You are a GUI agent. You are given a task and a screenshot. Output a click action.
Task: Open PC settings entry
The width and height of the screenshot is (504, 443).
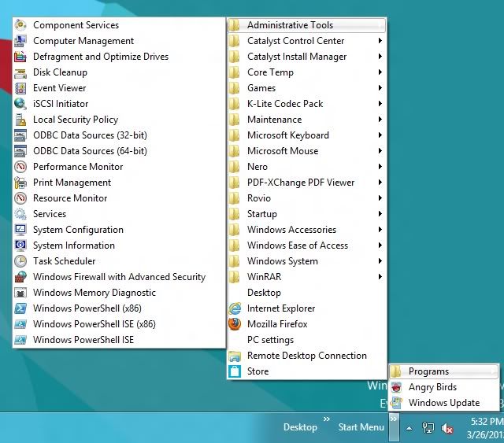[306, 340]
